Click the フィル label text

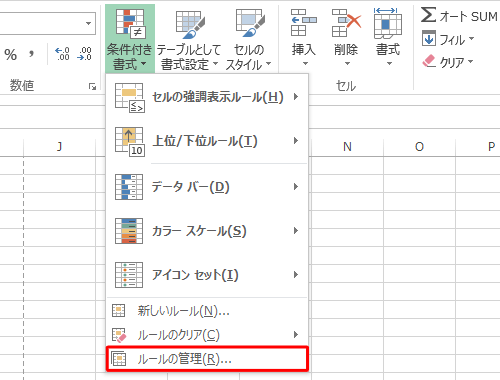coord(452,39)
